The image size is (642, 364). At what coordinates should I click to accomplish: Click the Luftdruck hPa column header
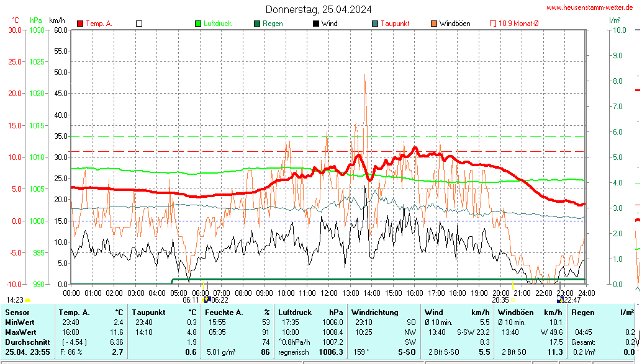[295, 313]
